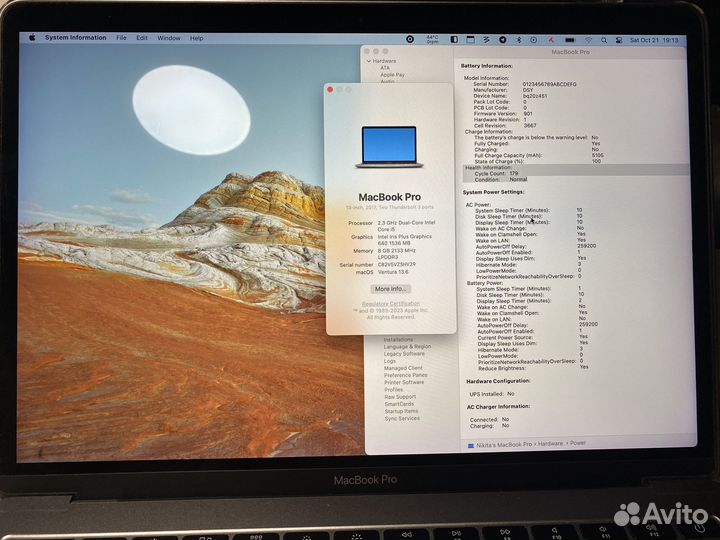Click the Battery Information heading

coord(487,66)
